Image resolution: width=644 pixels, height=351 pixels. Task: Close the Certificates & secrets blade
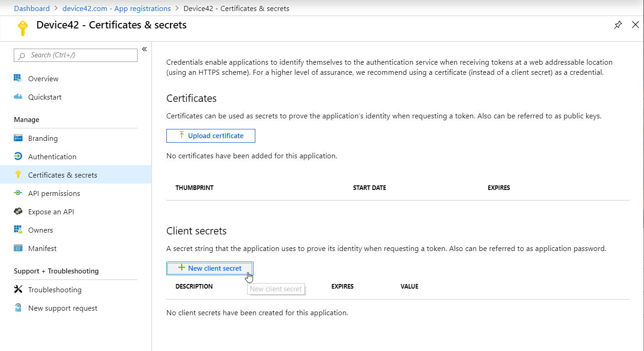635,25
